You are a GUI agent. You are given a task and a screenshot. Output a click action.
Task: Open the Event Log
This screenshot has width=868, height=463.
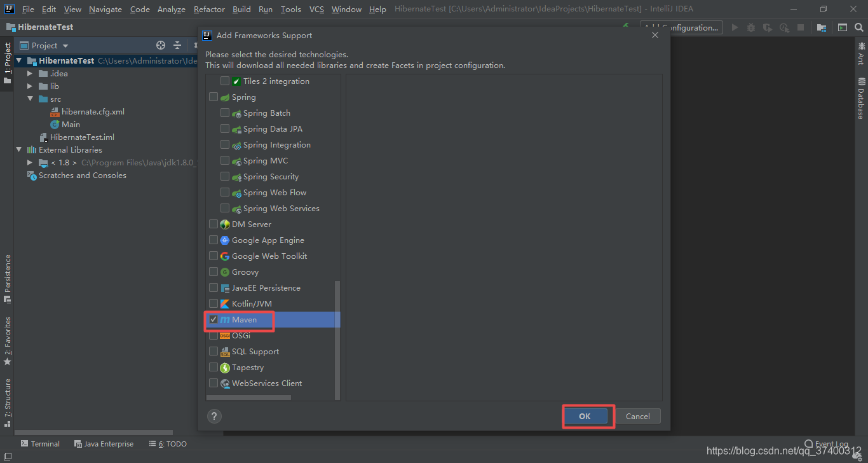[x=826, y=444]
